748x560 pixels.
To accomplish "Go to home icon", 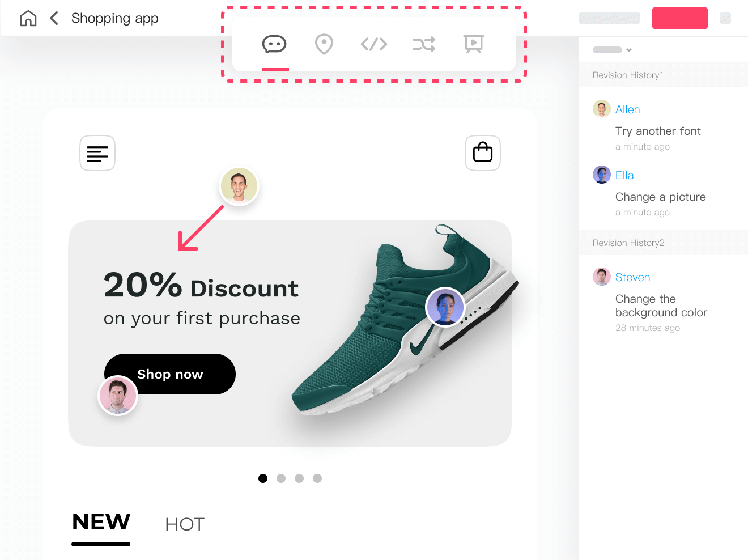I will (x=28, y=18).
